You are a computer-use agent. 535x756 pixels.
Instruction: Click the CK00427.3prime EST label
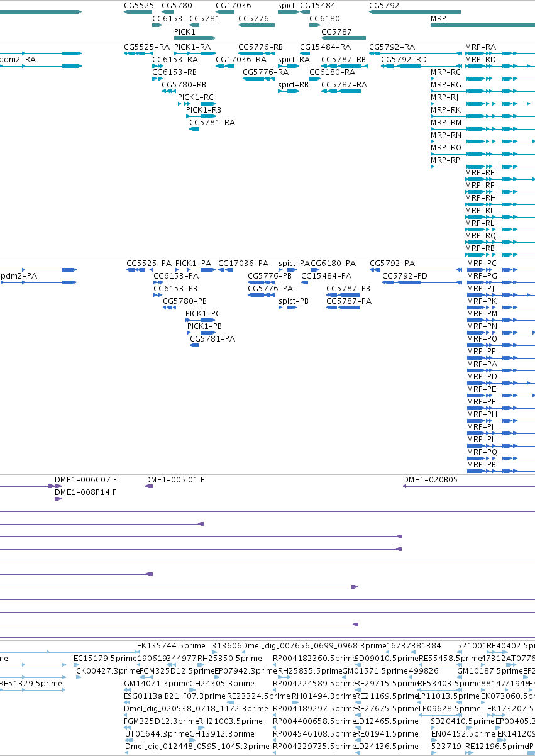point(108,671)
